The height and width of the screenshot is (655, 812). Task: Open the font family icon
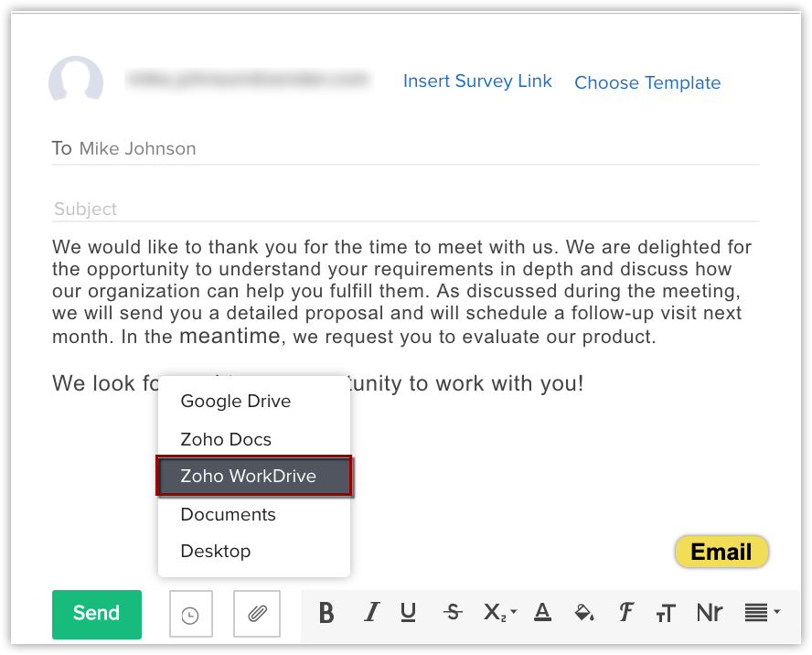tap(626, 613)
